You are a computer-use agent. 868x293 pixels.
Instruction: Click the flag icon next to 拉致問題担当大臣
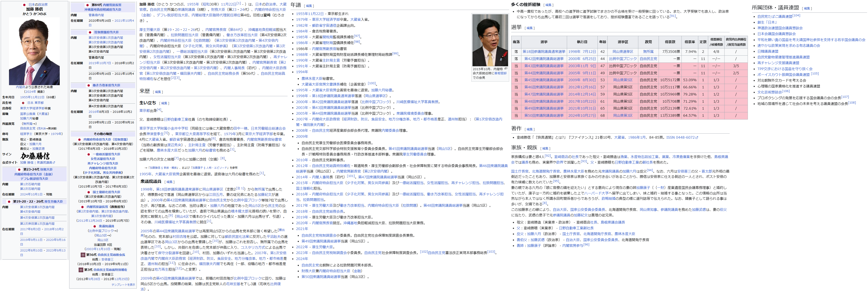pyautogui.click(x=90, y=32)
